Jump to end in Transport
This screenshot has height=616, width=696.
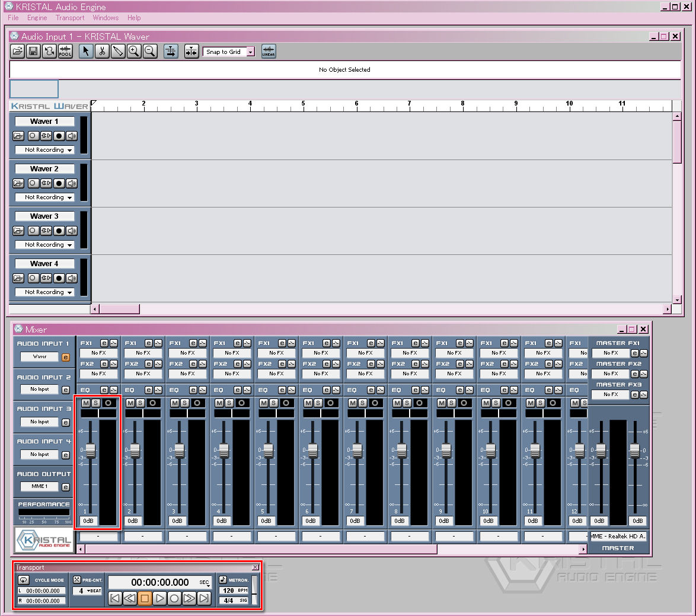204,598
